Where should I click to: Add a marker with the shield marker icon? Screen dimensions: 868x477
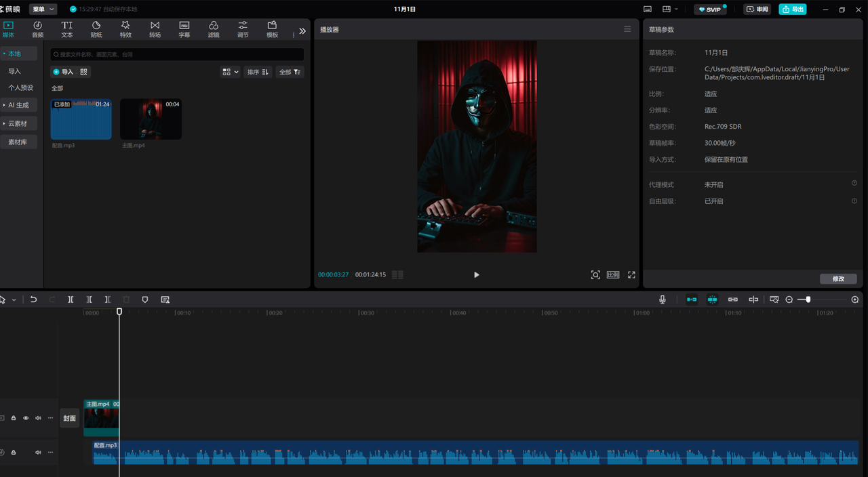(x=145, y=299)
